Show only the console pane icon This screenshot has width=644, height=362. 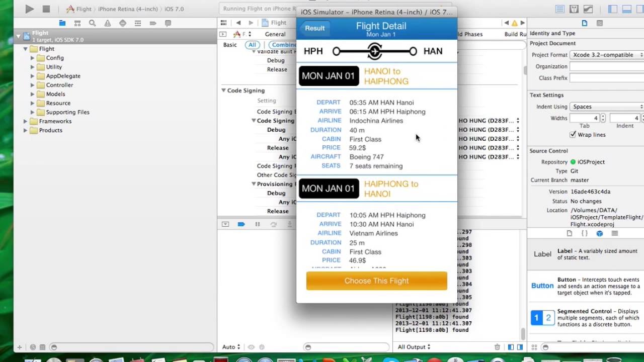click(x=519, y=347)
